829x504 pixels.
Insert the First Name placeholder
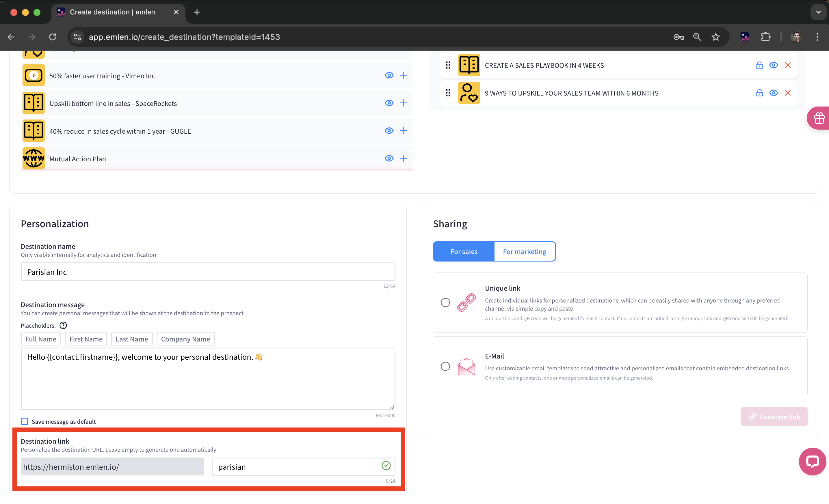[86, 339]
